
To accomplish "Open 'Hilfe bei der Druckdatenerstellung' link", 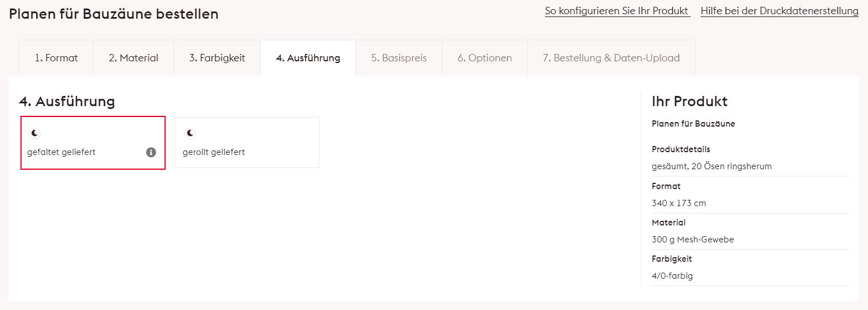I will pyautogui.click(x=779, y=11).
